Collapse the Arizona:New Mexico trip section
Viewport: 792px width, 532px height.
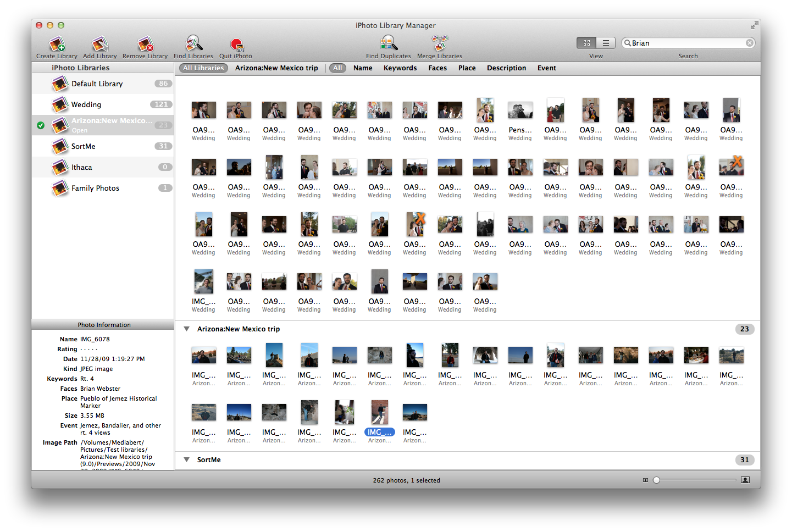click(x=187, y=329)
